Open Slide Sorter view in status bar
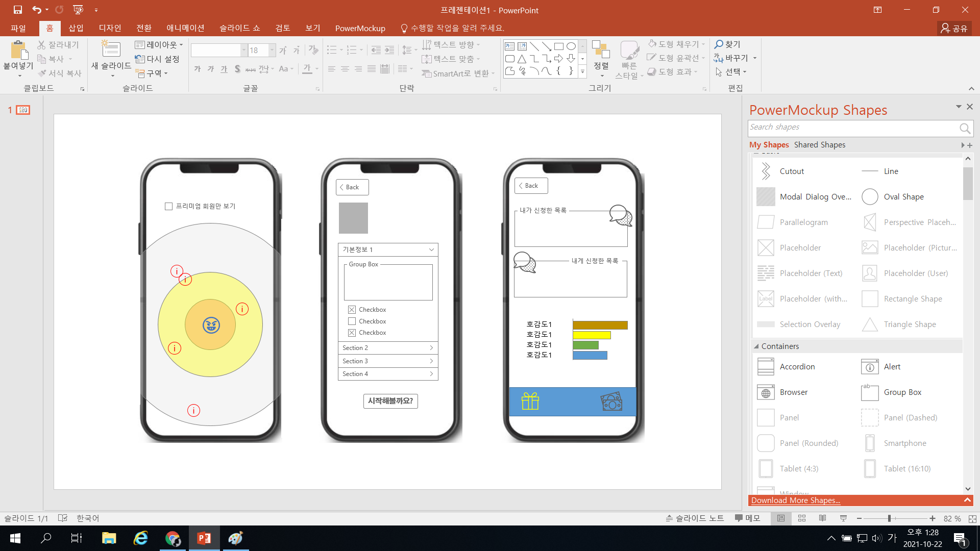The image size is (980, 551). pos(802,518)
